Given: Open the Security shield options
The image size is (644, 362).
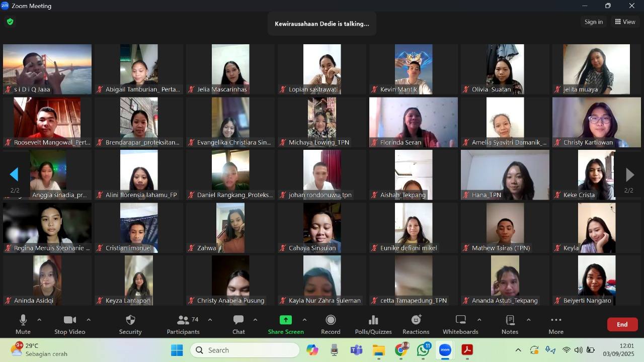Looking at the screenshot, I should (x=130, y=324).
